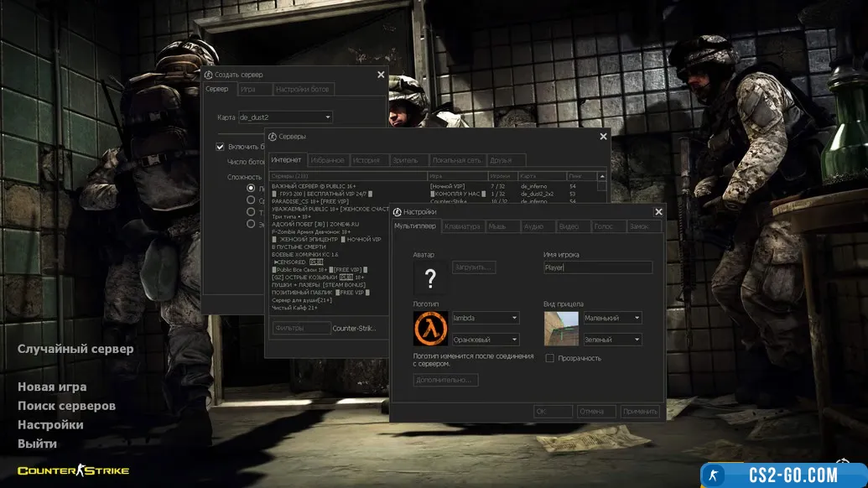
Task: Close the Настройки settings window
Action: [x=658, y=213]
